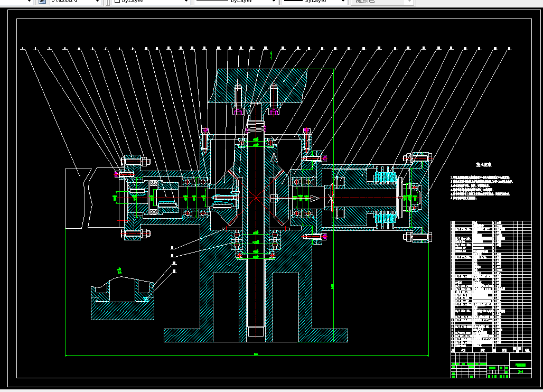The width and height of the screenshot is (543, 392).
Task: Open the ByLayer color control dropdown
Action: coord(185,2)
